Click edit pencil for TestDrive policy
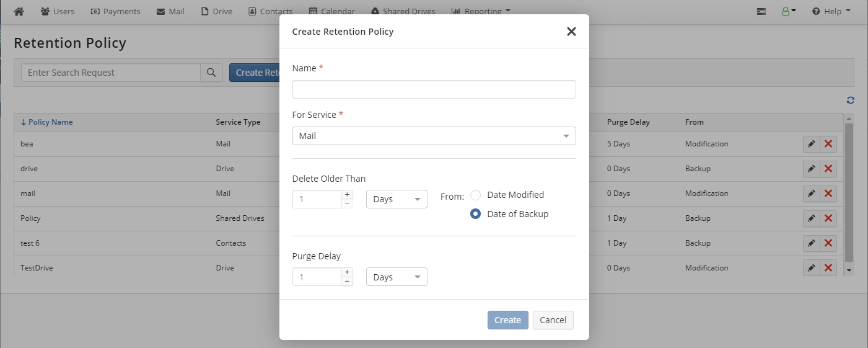The image size is (868, 348). pyautogui.click(x=811, y=268)
